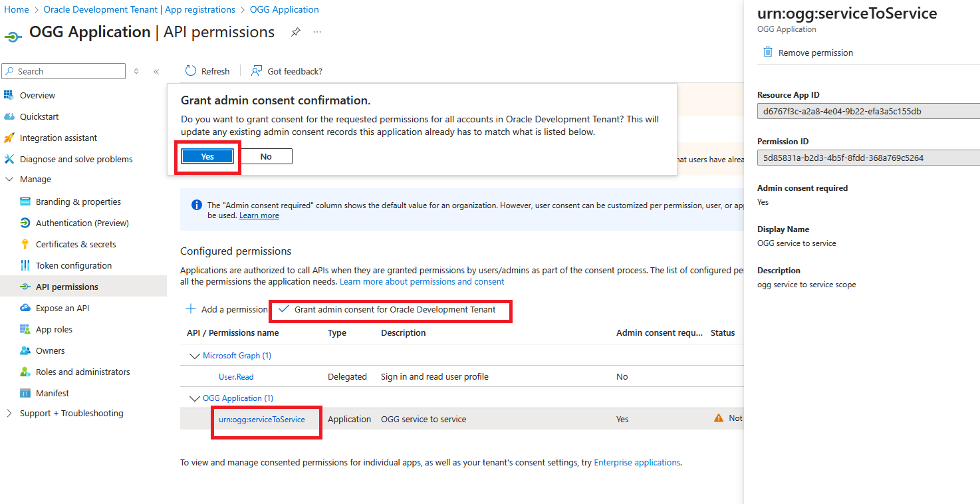Navigate to Home via the breadcrumb

[16, 9]
